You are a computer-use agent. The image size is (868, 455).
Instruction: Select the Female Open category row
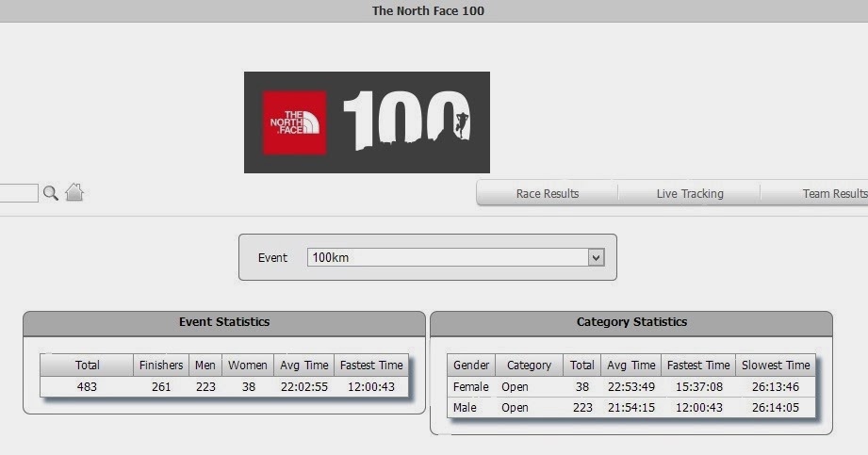point(631,387)
